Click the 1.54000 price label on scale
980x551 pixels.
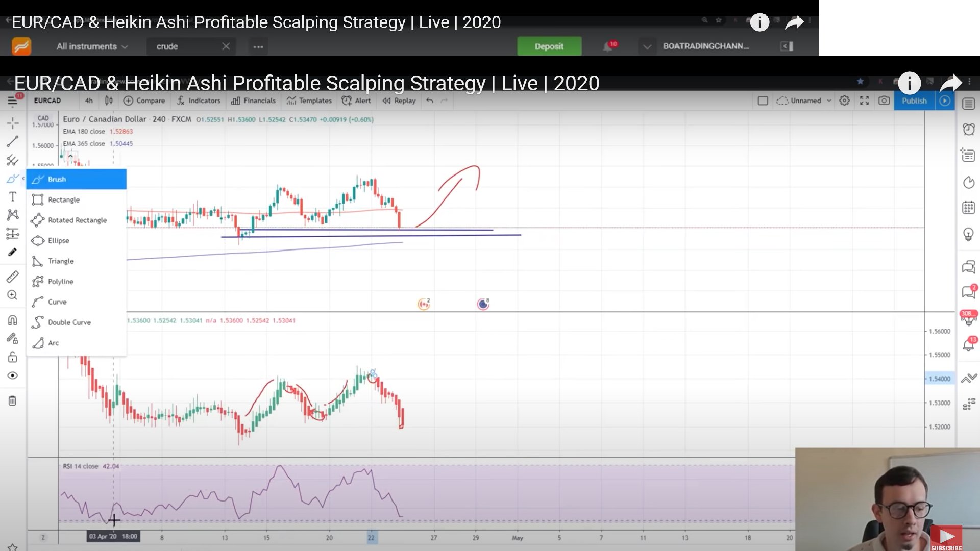click(x=939, y=379)
